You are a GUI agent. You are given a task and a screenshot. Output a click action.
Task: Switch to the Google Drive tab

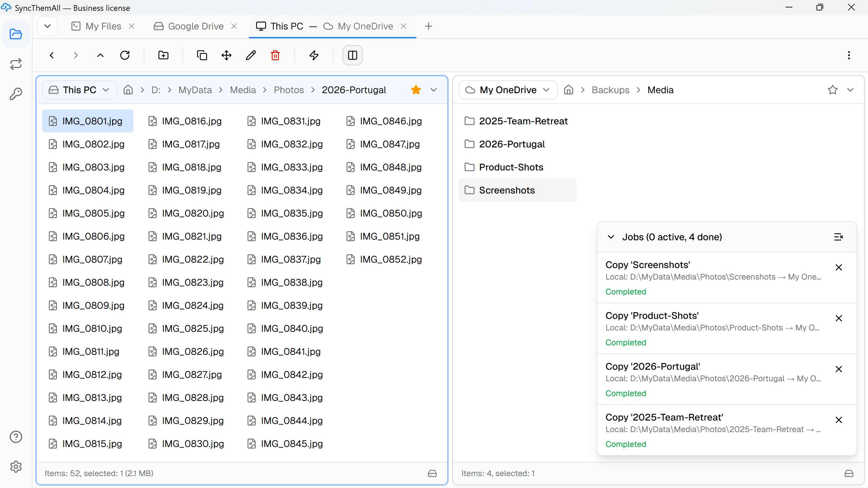pyautogui.click(x=189, y=26)
